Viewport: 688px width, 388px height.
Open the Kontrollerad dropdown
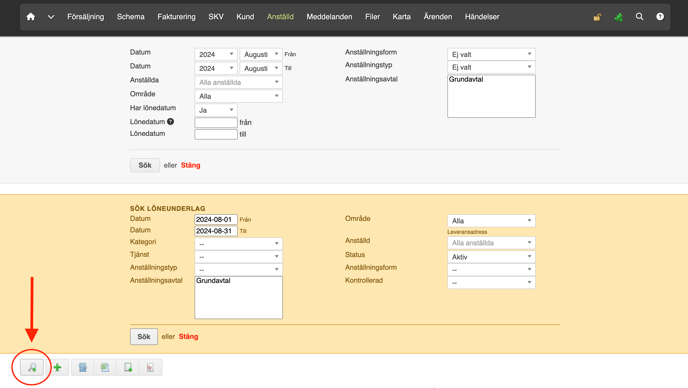[x=491, y=283]
